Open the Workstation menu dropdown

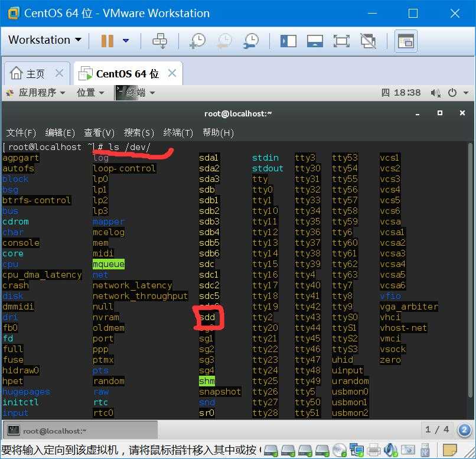(x=45, y=40)
